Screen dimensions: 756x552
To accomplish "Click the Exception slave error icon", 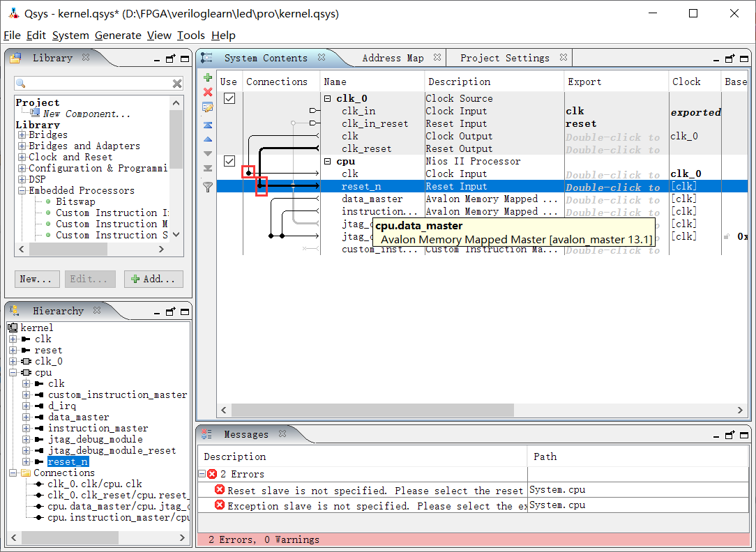I will (x=220, y=505).
